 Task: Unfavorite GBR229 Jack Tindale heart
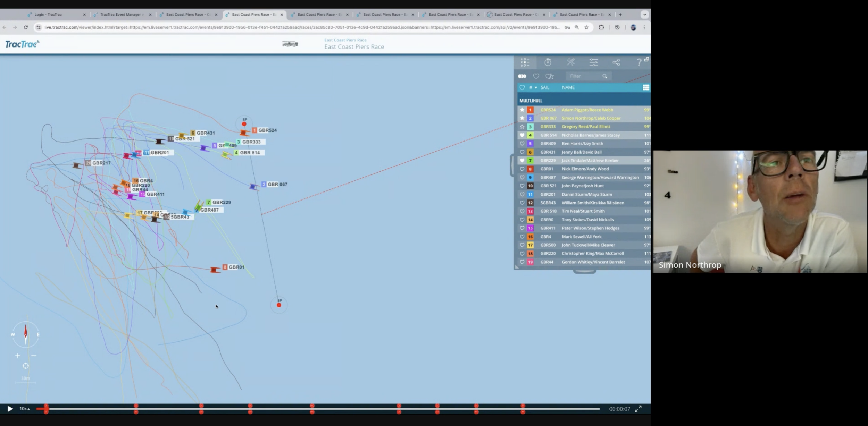522,161
